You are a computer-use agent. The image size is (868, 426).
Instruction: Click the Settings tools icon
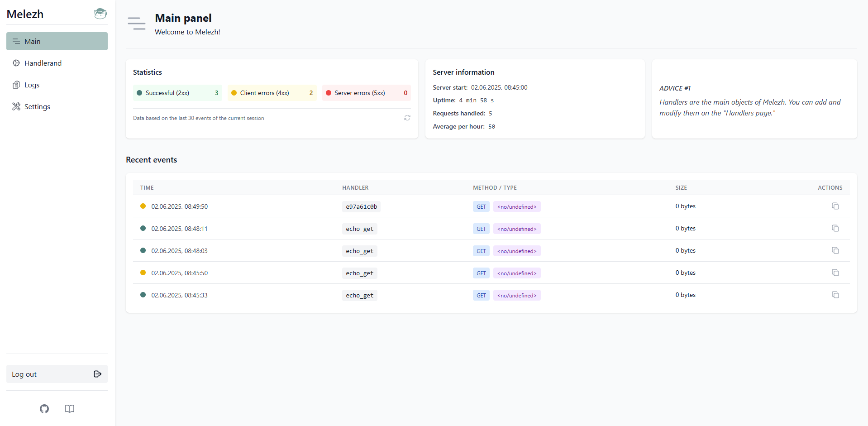[x=16, y=106]
